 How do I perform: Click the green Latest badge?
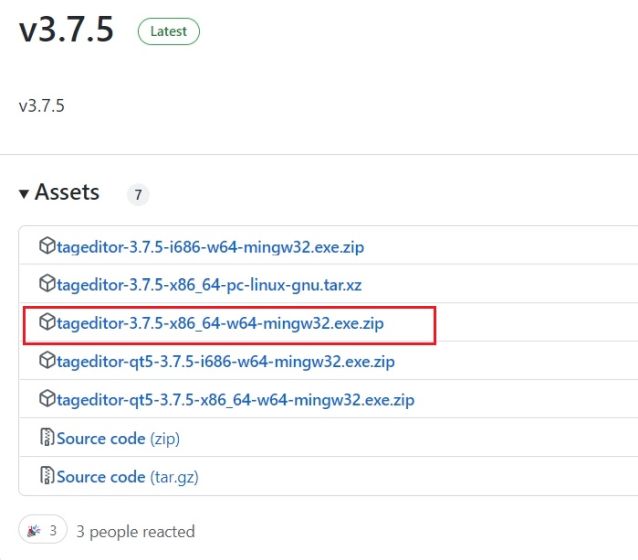(168, 32)
